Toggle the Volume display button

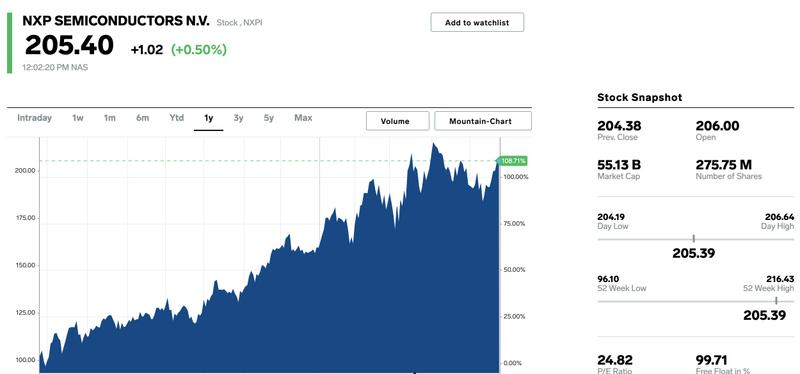click(395, 121)
